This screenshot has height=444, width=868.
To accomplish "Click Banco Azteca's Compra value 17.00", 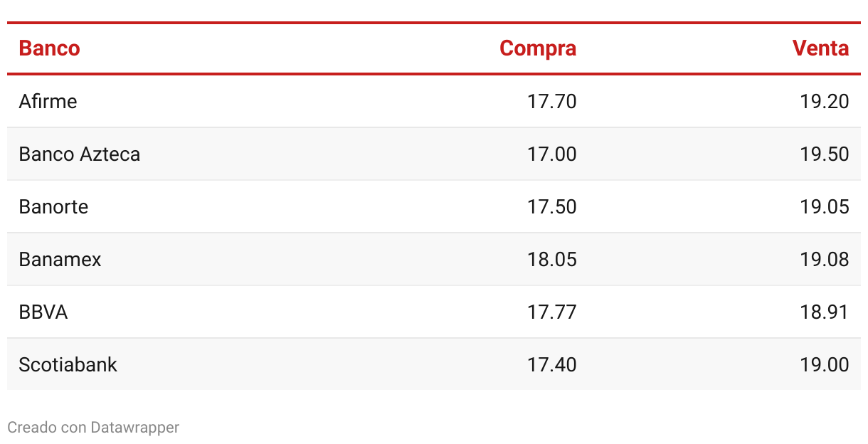I will click(551, 154).
